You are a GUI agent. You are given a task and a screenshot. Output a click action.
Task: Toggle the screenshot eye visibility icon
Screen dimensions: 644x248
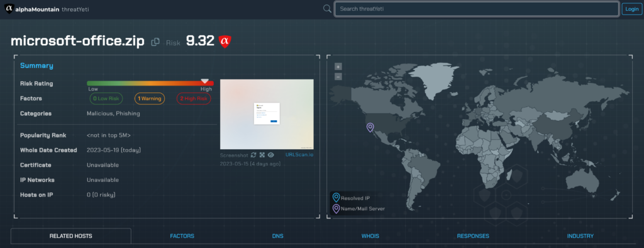tap(270, 155)
